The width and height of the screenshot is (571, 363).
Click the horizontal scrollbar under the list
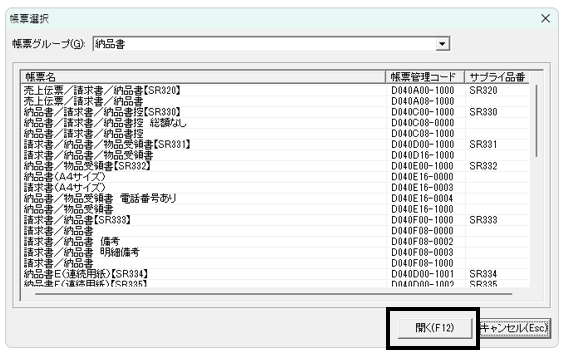273,293
